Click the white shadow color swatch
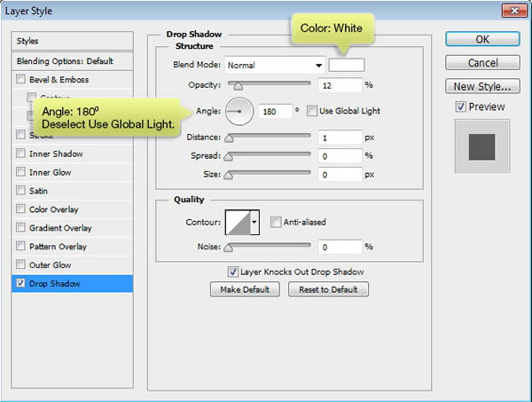The width and height of the screenshot is (532, 402). click(347, 65)
